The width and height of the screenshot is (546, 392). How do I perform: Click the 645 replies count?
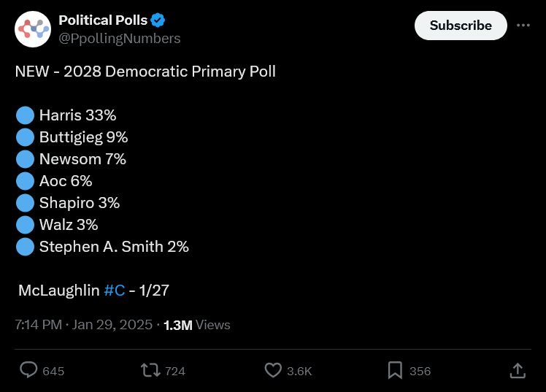click(x=53, y=371)
